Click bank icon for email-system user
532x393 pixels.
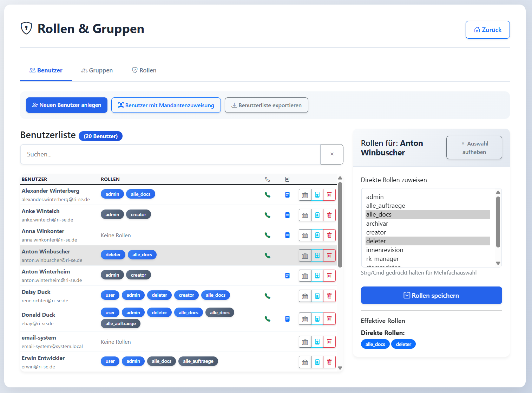(305, 342)
